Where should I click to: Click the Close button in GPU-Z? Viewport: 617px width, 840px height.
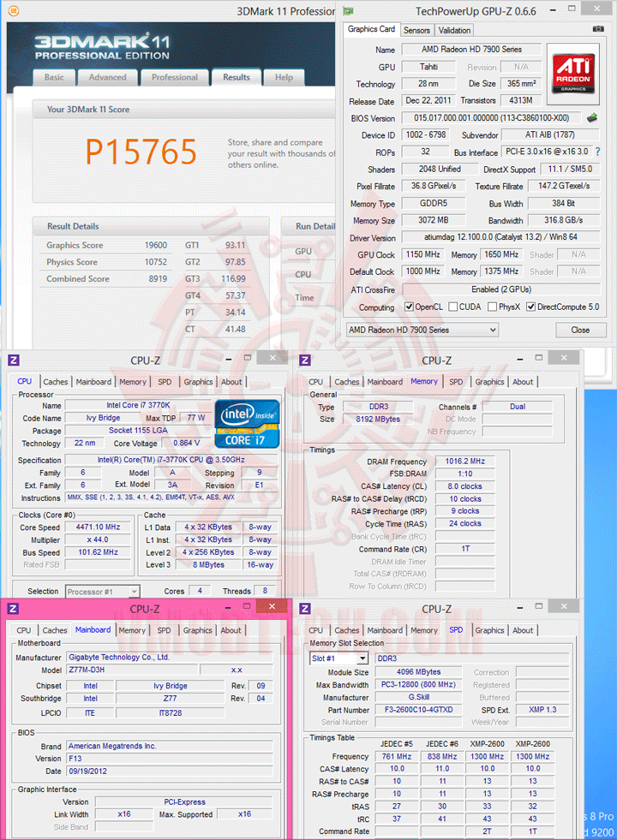[x=580, y=330]
